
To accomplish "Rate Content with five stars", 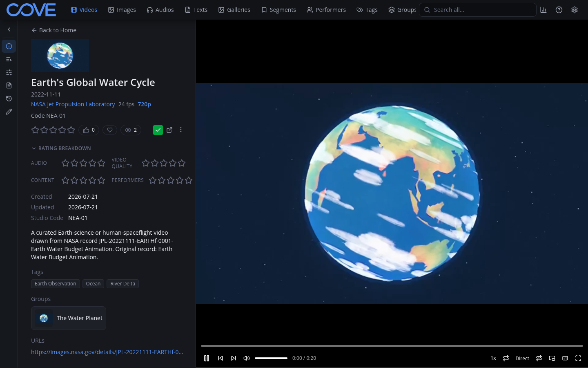I will tap(101, 180).
